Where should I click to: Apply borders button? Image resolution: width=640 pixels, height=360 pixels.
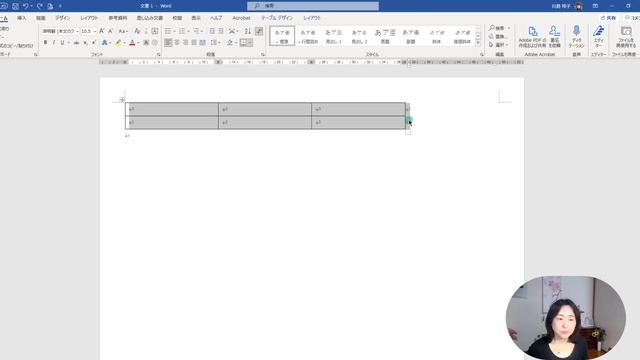click(x=244, y=42)
